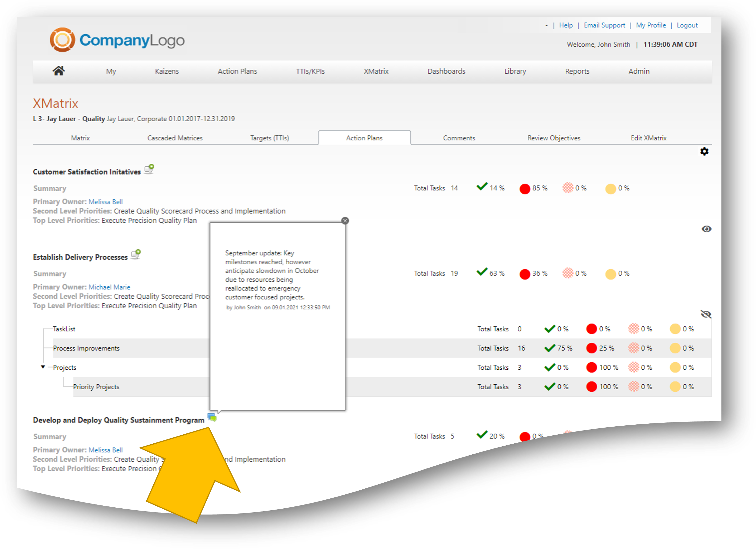Image resolution: width=756 pixels, height=549 pixels.
Task: Click the home icon in navigation bar
Action: point(59,71)
